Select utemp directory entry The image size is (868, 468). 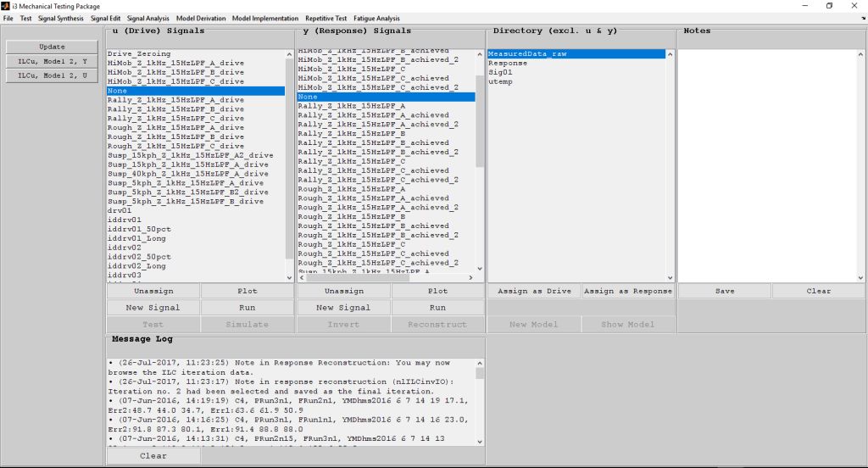tap(500, 81)
